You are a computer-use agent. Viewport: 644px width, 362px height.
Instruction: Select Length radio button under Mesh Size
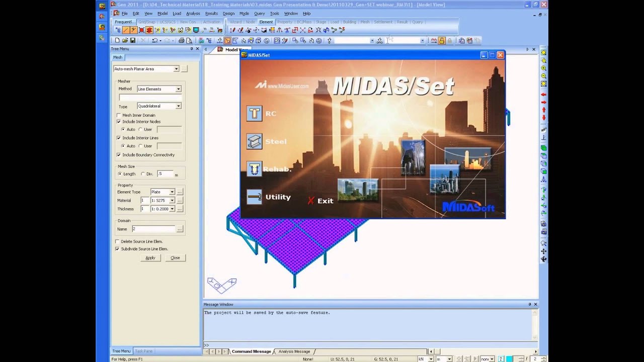tap(120, 174)
